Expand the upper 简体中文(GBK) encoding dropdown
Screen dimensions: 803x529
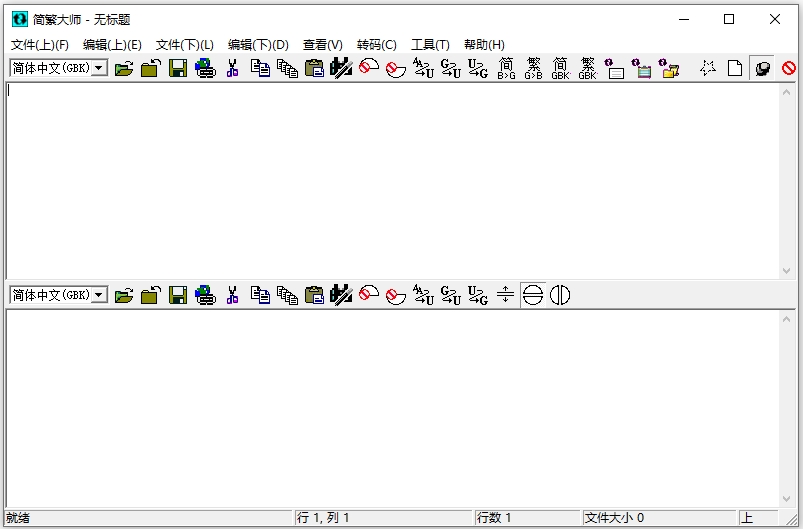(99, 68)
